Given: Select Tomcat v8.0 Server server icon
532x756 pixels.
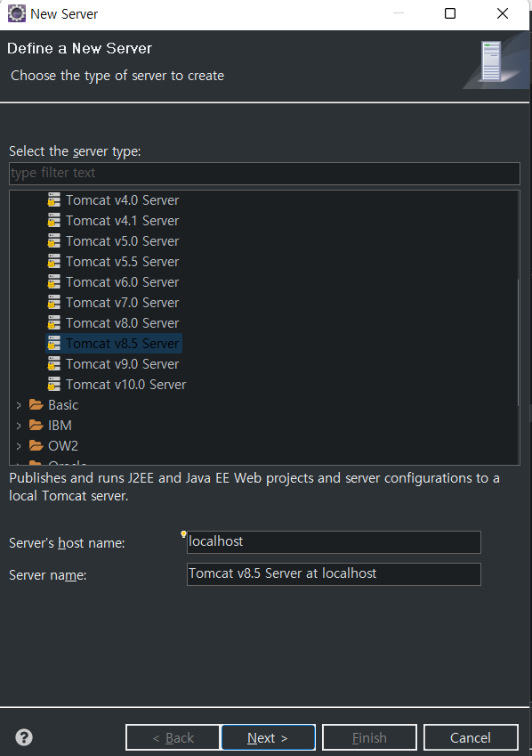Looking at the screenshot, I should pyautogui.click(x=54, y=323).
